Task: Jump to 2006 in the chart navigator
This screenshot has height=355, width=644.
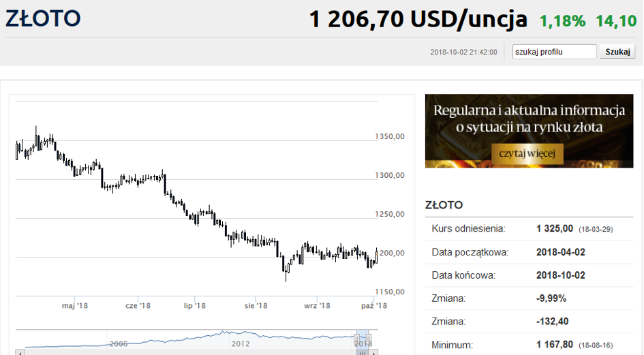Action: click(119, 344)
